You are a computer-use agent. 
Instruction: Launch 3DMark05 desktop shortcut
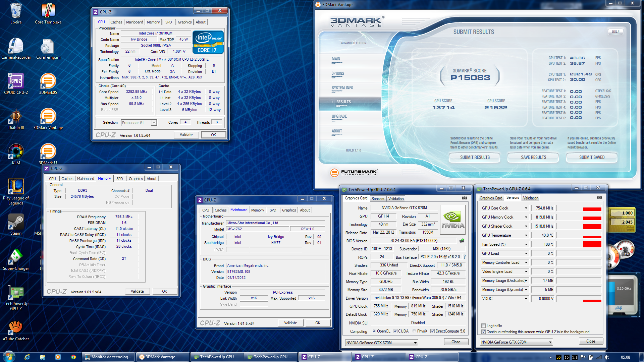tap(48, 84)
